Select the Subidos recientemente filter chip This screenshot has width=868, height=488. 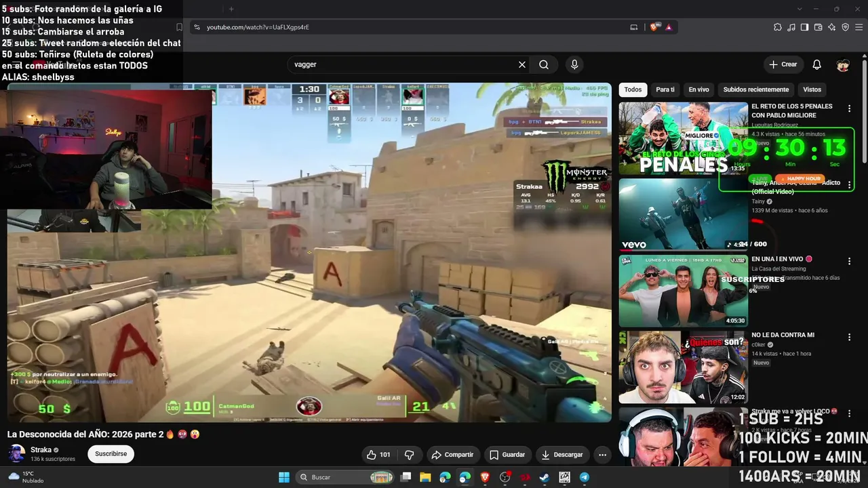[x=756, y=89]
